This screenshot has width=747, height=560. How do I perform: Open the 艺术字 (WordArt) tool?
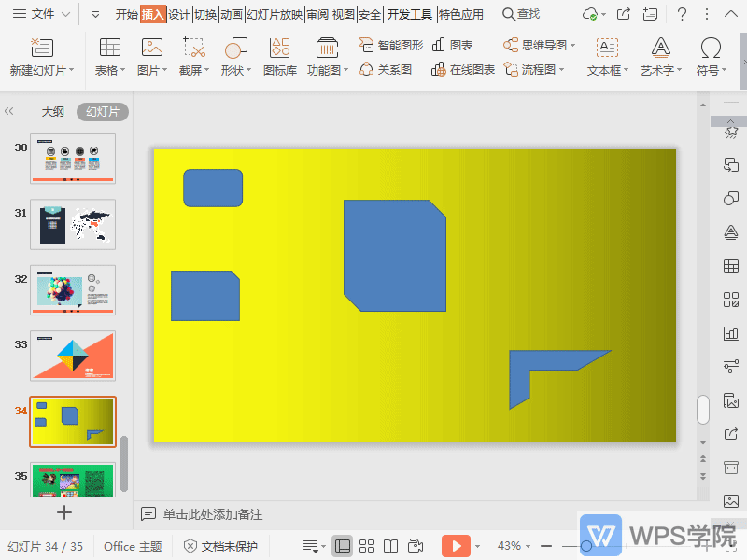point(659,56)
